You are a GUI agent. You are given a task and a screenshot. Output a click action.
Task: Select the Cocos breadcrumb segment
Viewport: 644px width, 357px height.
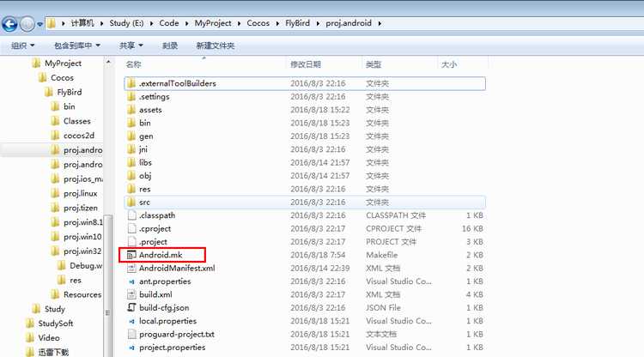coord(258,23)
